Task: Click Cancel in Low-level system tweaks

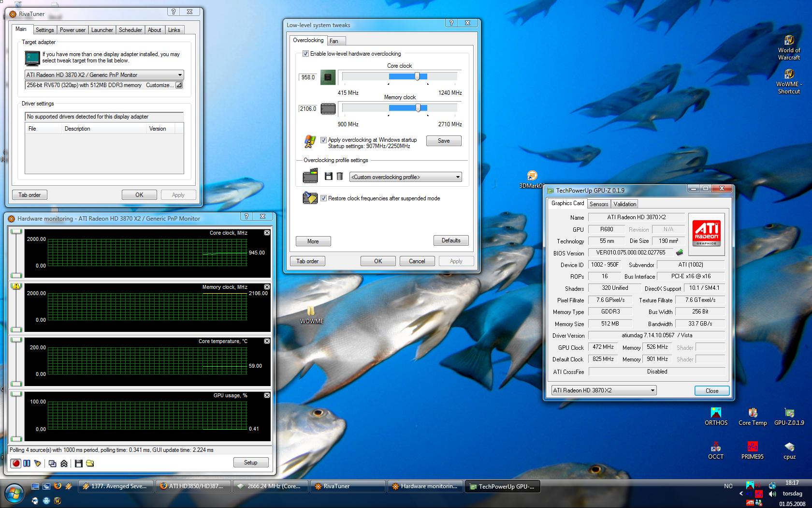Action: coord(417,261)
